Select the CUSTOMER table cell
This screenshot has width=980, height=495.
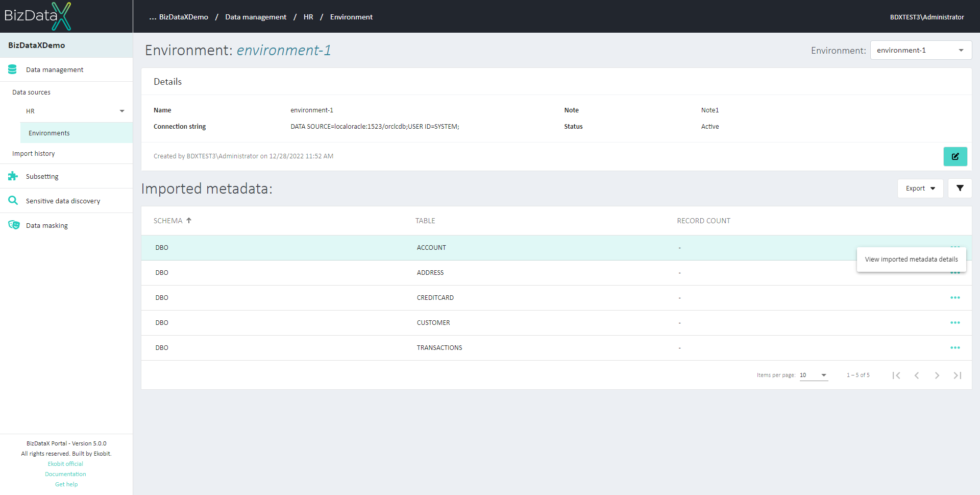pos(433,323)
